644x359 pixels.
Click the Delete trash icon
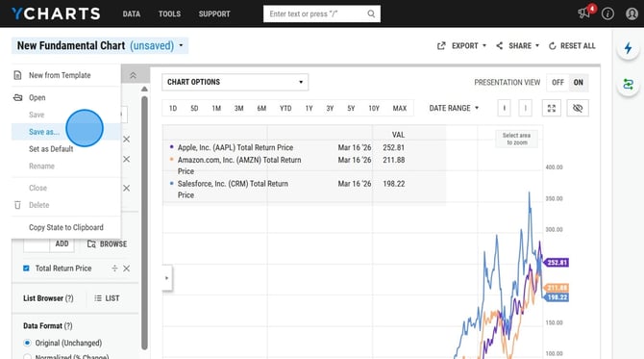pos(17,205)
